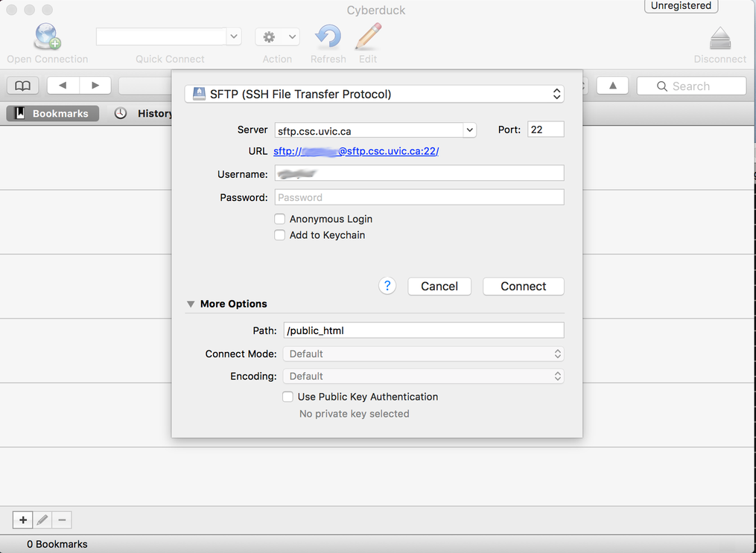Image resolution: width=756 pixels, height=553 pixels.
Task: Go back with the left arrow
Action: [x=63, y=86]
